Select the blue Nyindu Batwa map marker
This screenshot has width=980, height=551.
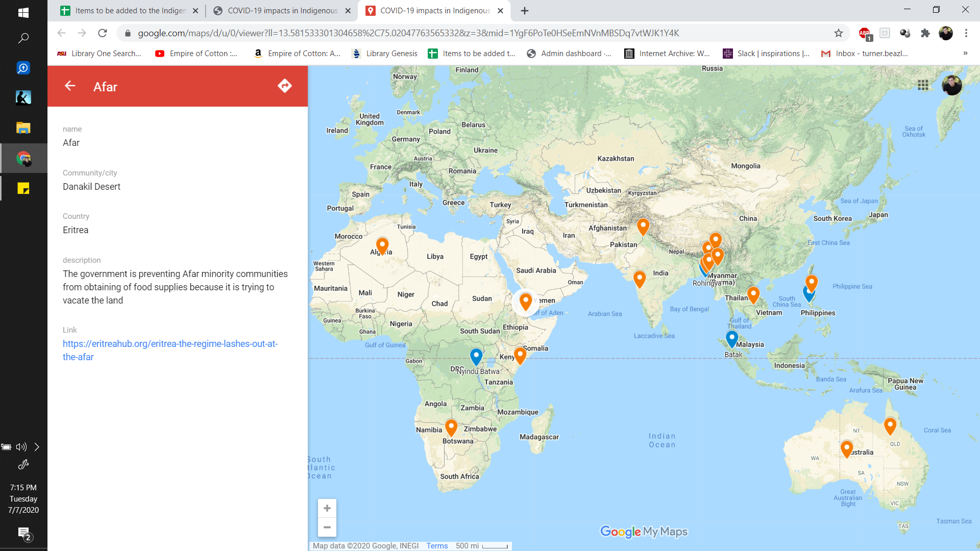pyautogui.click(x=476, y=356)
